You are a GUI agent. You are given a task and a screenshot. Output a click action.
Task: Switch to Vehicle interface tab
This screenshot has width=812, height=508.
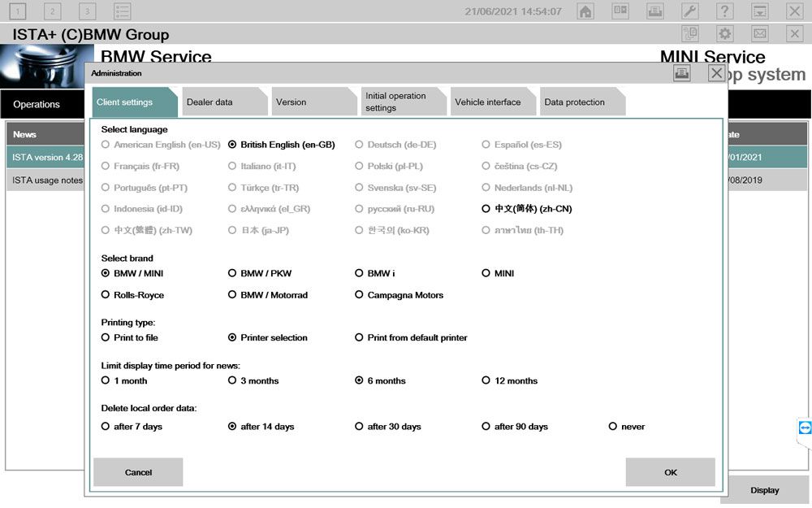point(493,102)
